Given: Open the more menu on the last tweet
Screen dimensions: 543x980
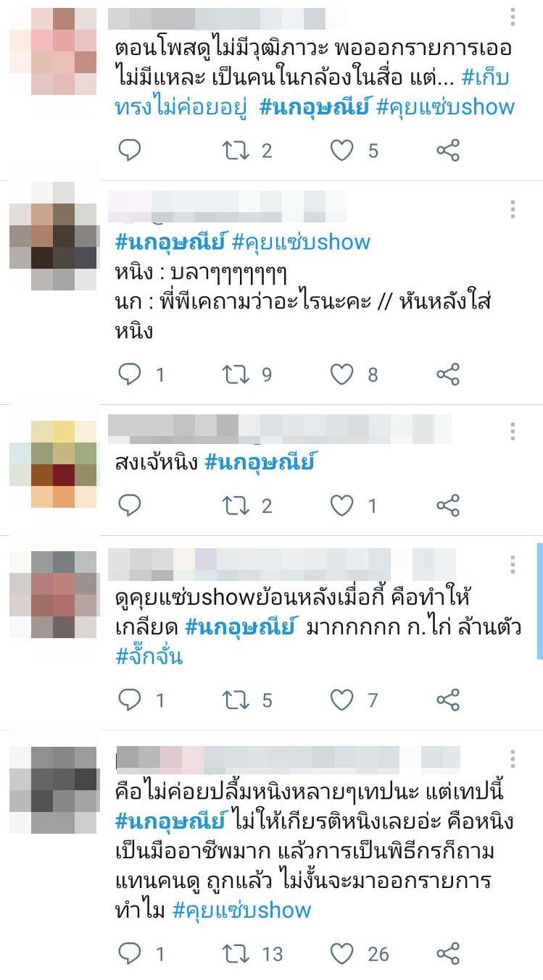Looking at the screenshot, I should pos(513,759).
